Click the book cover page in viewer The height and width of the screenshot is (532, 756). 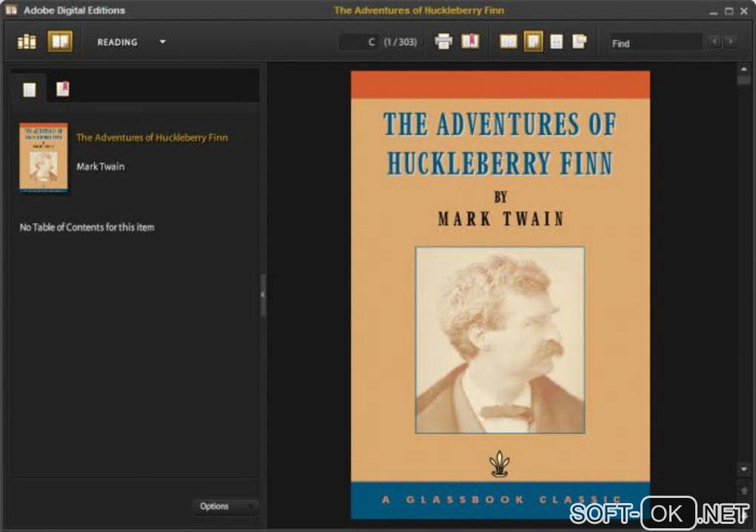[x=500, y=295]
